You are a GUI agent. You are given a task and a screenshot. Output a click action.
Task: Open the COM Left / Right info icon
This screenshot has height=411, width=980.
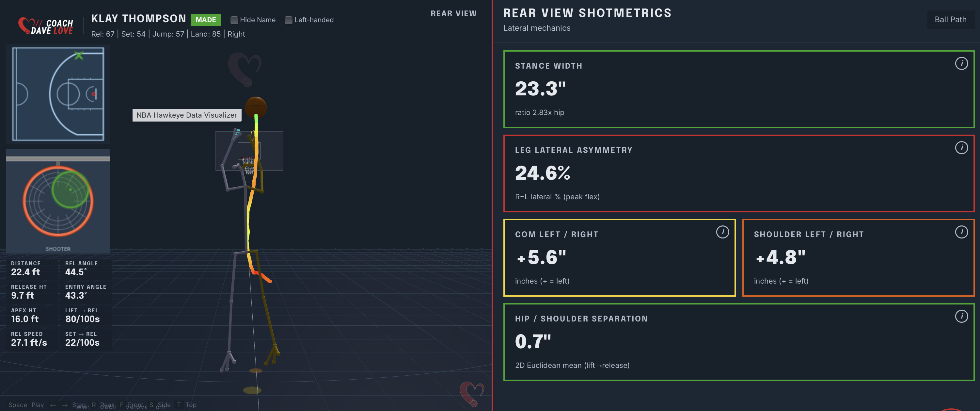[722, 232]
